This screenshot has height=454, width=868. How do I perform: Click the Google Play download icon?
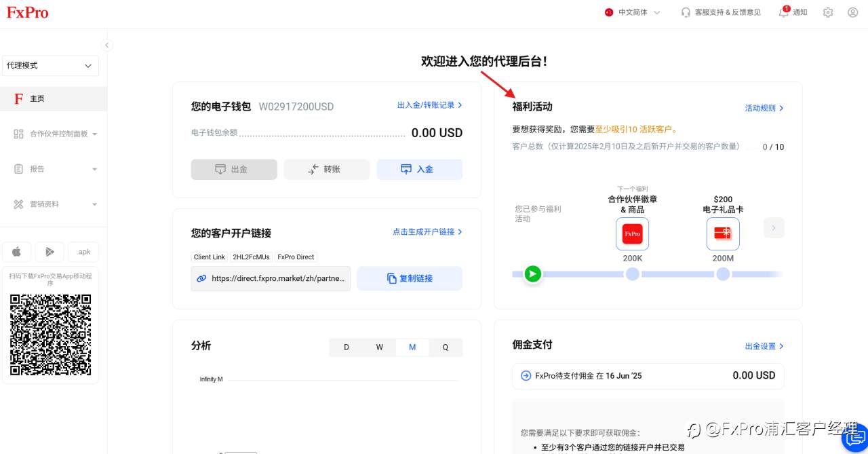pyautogui.click(x=50, y=252)
